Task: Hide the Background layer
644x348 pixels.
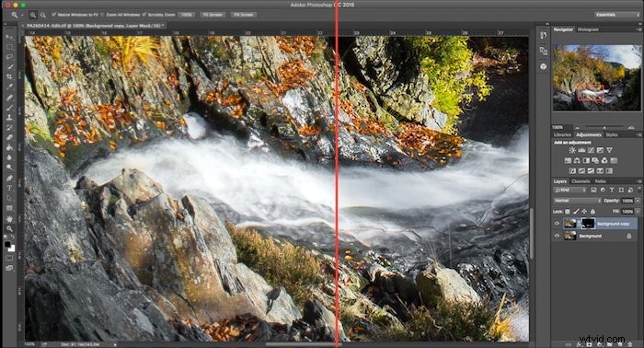Action: [x=557, y=236]
